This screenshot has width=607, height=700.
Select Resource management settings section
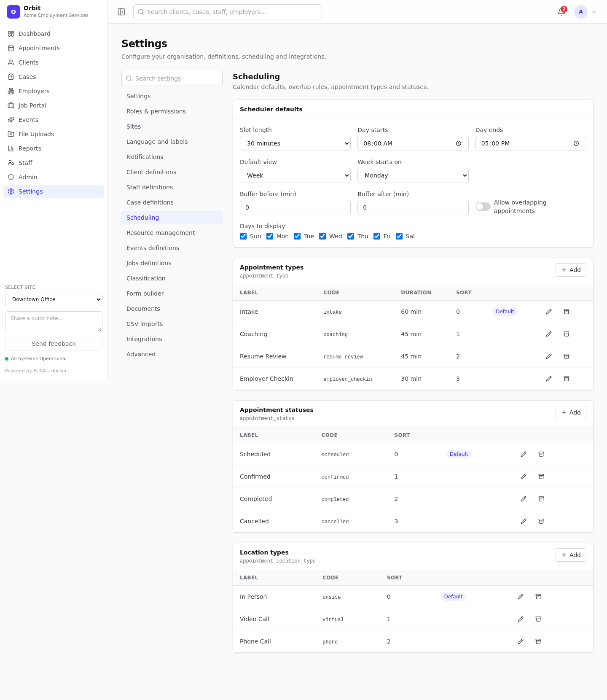coord(172,233)
